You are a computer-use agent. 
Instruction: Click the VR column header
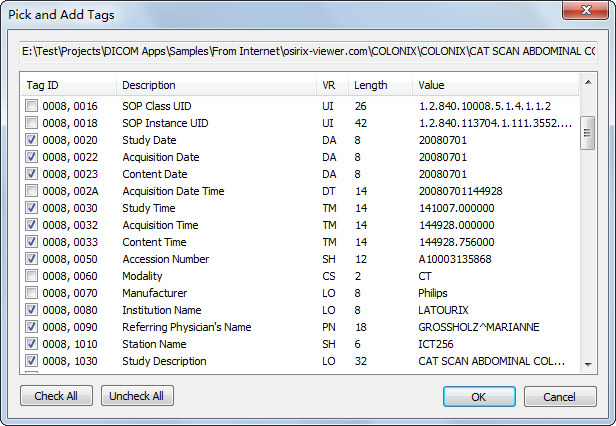point(330,85)
